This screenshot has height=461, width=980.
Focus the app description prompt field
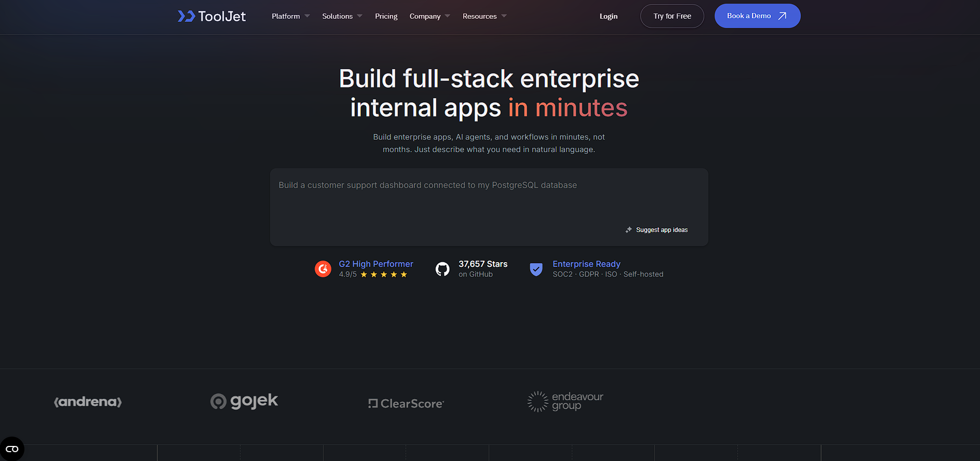pyautogui.click(x=489, y=207)
